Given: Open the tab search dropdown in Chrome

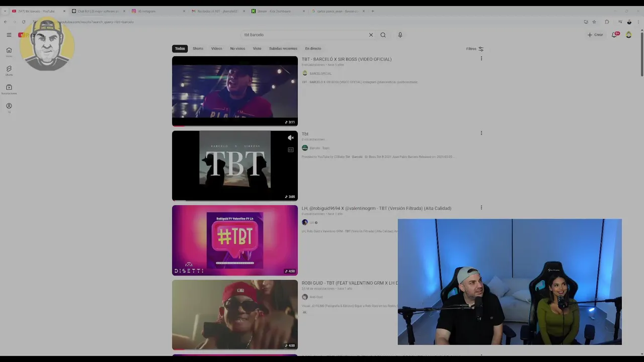Looking at the screenshot, I should click(x=6, y=11).
